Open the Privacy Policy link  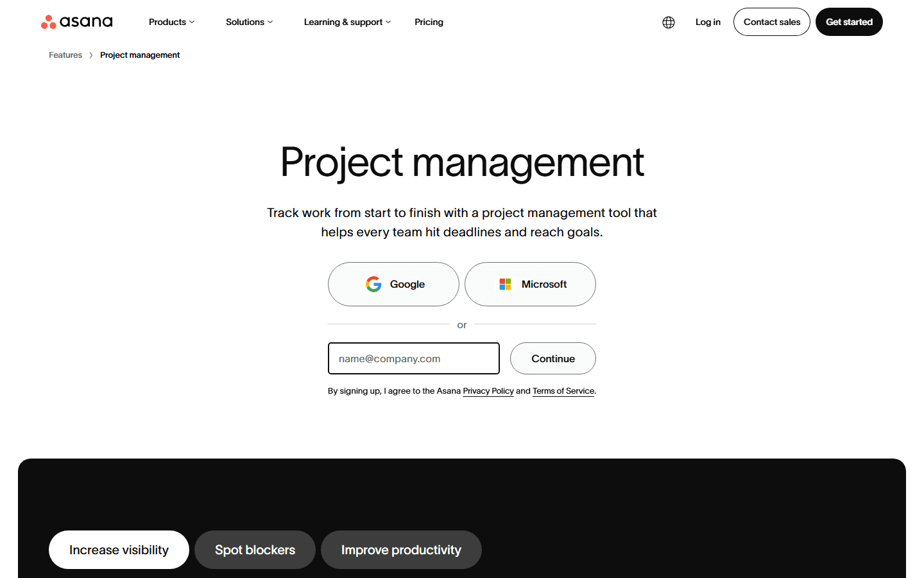488,391
